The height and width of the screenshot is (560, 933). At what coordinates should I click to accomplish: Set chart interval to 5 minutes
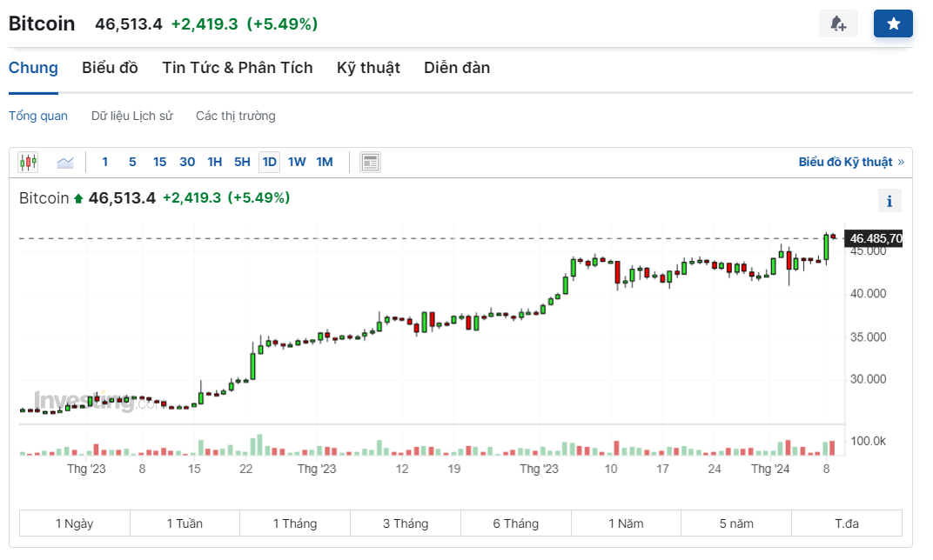click(132, 162)
